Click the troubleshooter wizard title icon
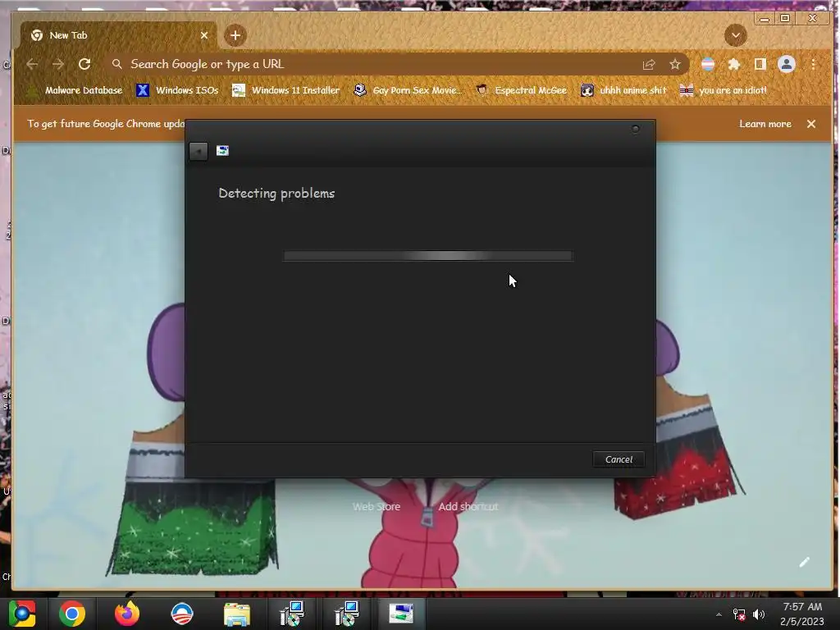The height and width of the screenshot is (630, 840). pyautogui.click(x=222, y=151)
